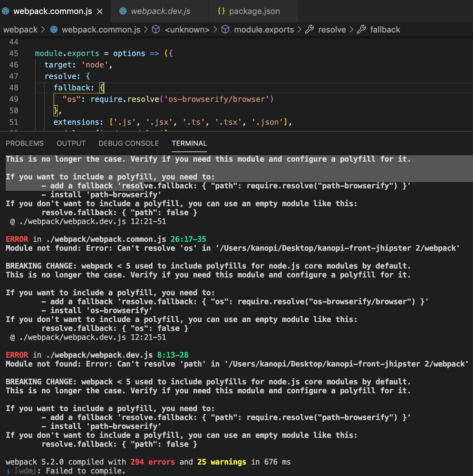Screen dimensions: 473x476
Task: Click the resolve wrench icon in breadcrumb
Action: pyautogui.click(x=309, y=30)
